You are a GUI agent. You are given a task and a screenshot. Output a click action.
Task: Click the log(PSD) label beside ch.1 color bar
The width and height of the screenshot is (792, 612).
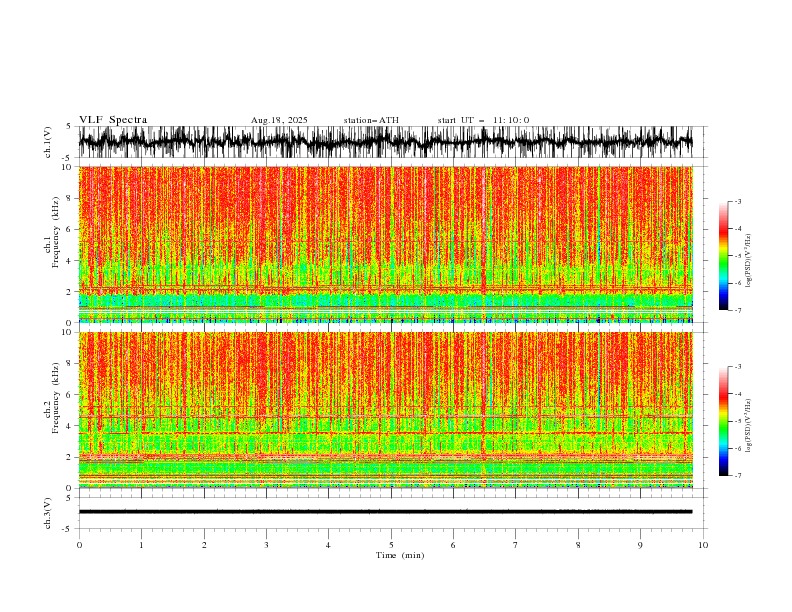point(748,261)
